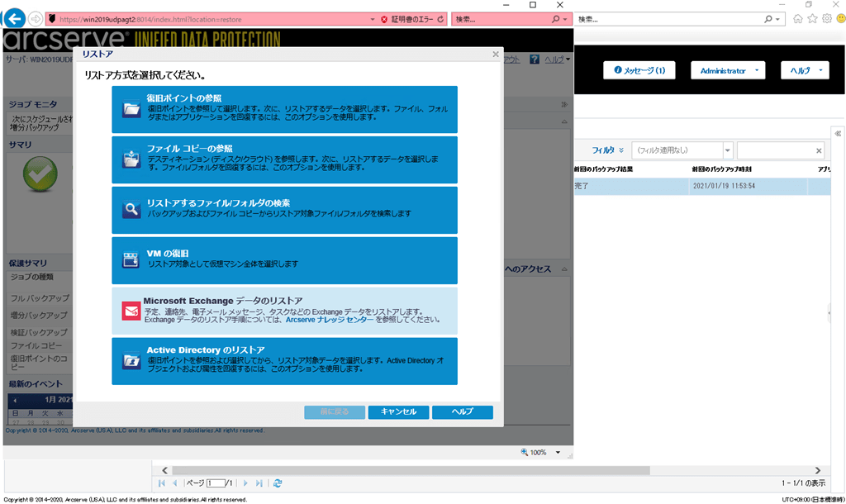
Task: Click the green check summary status icon
Action: 40,174
